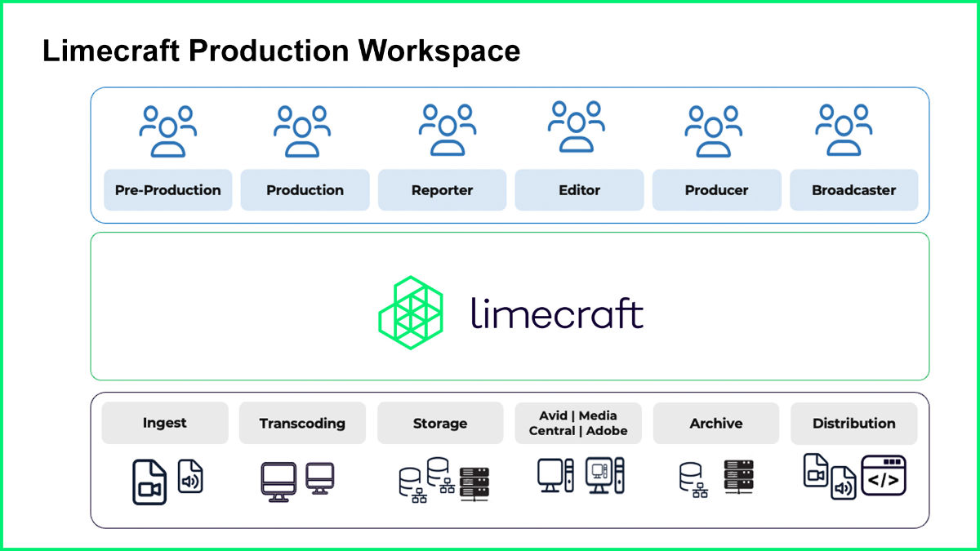Viewport: 980px width, 551px height.
Task: Click the small monitor icon under Transcoding
Action: [320, 478]
